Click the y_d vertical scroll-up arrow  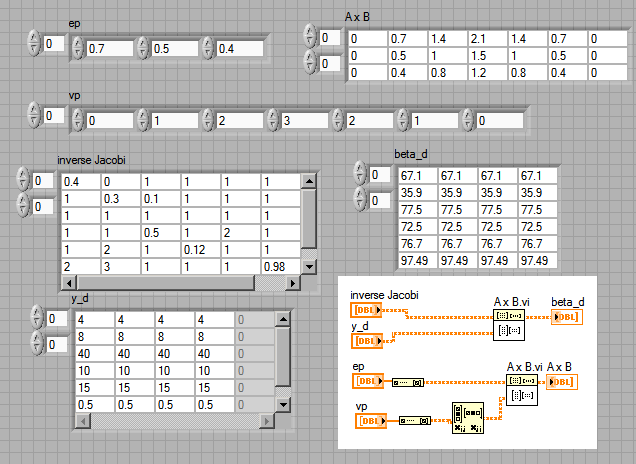[x=283, y=319]
